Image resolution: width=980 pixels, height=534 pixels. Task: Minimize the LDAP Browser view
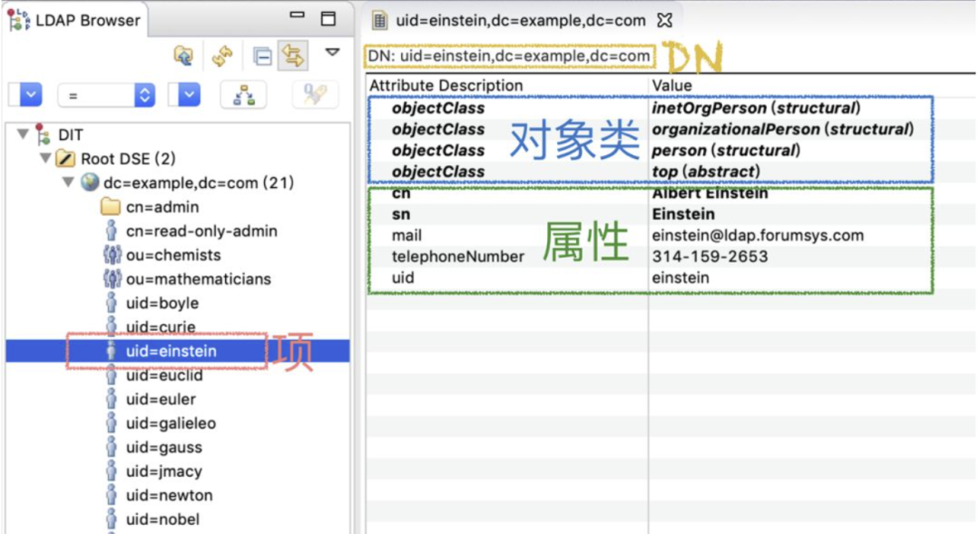point(298,15)
